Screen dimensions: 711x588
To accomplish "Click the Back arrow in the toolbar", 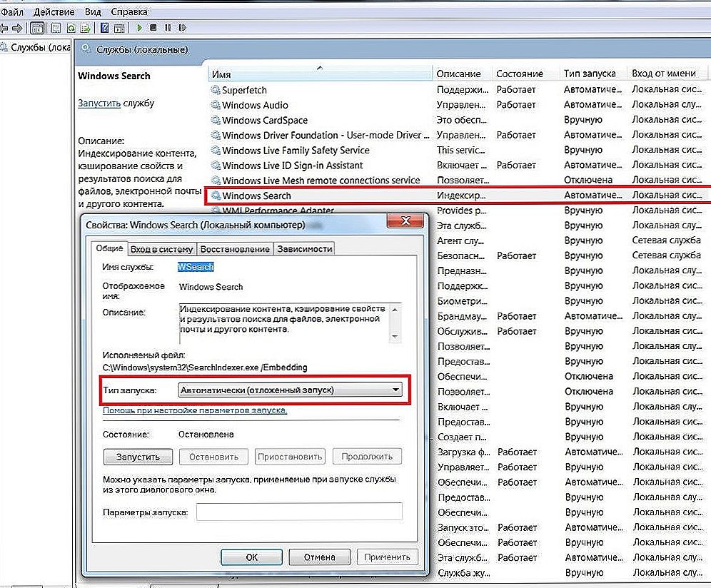I will coord(4,28).
